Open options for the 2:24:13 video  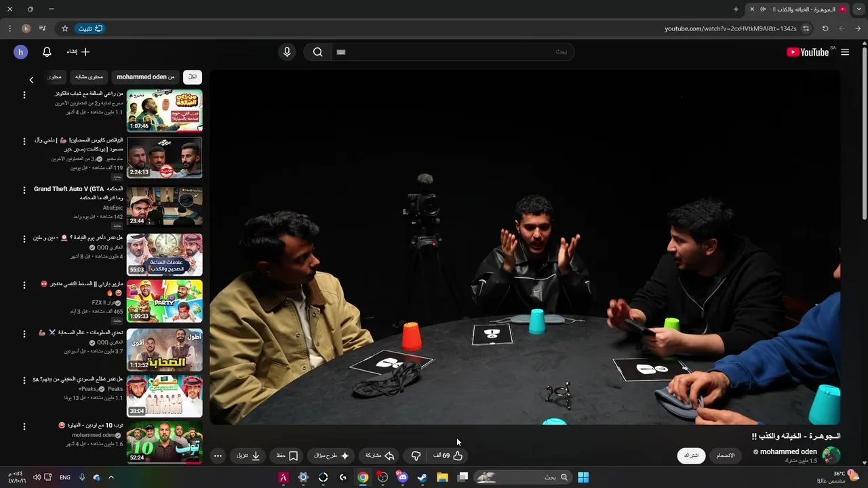pyautogui.click(x=24, y=142)
